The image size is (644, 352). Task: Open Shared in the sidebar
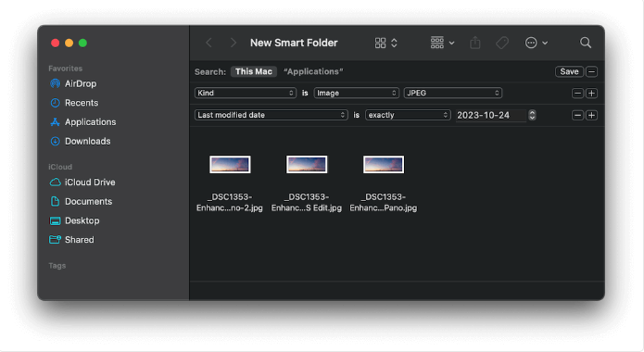pyautogui.click(x=71, y=240)
